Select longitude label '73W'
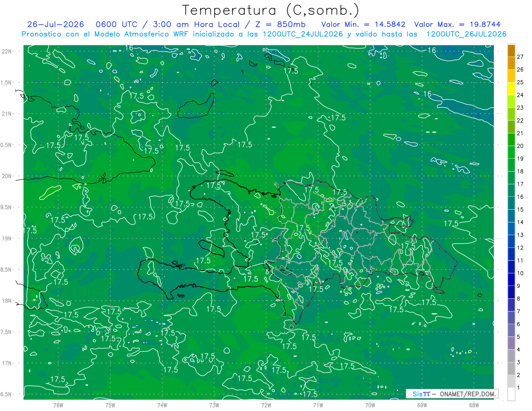The height and width of the screenshot is (411, 532). [x=214, y=405]
